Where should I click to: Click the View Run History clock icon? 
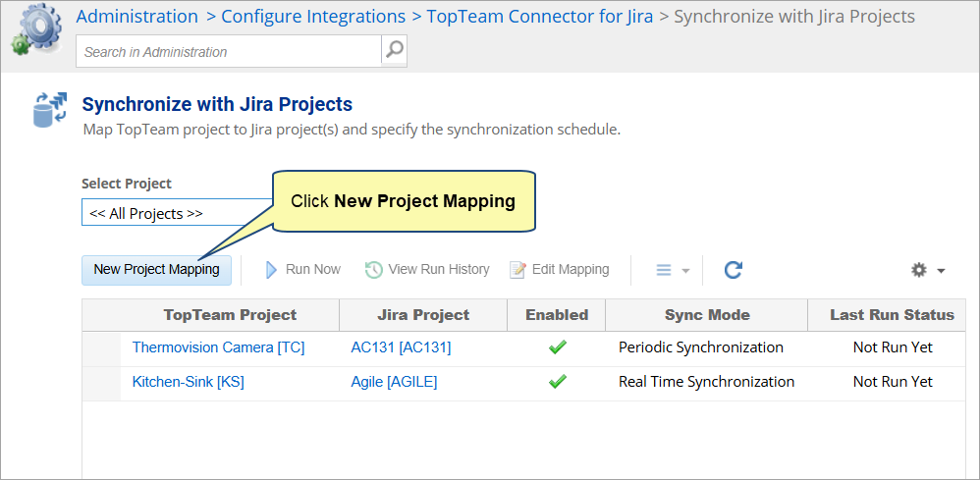click(373, 270)
